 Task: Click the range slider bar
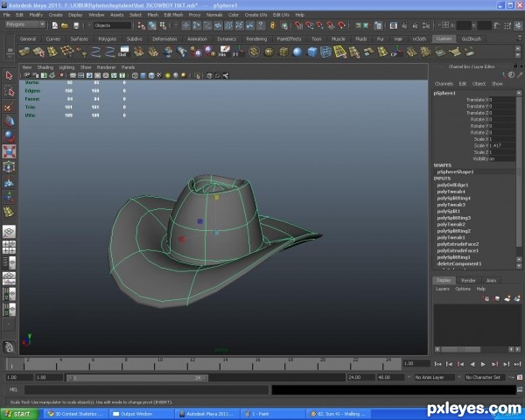click(x=137, y=378)
